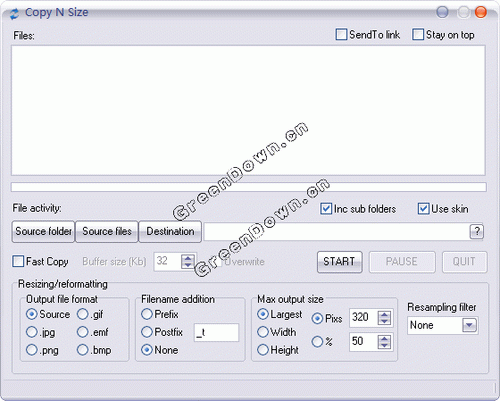Enable the SendTo link checkbox

(341, 35)
